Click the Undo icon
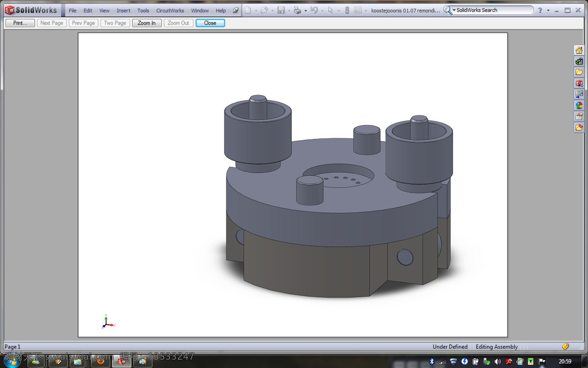The image size is (588, 368). [x=314, y=10]
